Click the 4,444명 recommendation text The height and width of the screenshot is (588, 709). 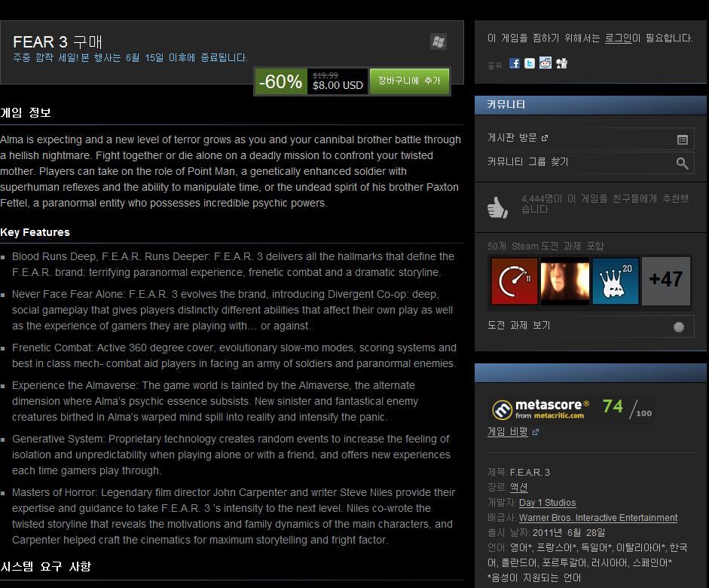tap(605, 204)
